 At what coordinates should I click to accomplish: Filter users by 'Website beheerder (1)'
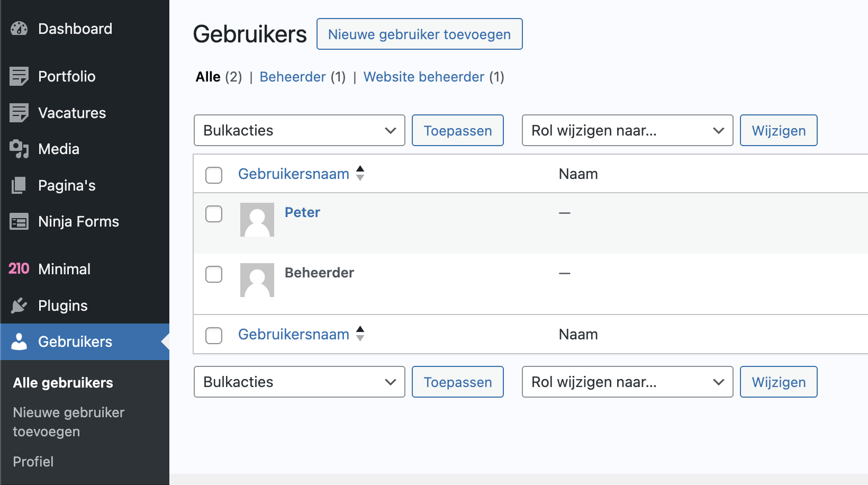coord(433,77)
